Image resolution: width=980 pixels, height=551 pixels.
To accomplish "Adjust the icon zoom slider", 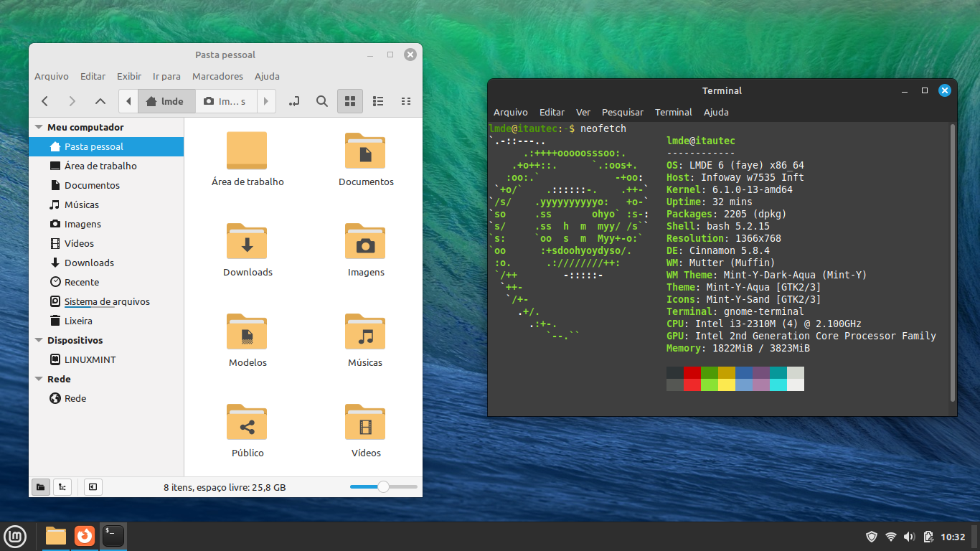I will click(x=383, y=487).
